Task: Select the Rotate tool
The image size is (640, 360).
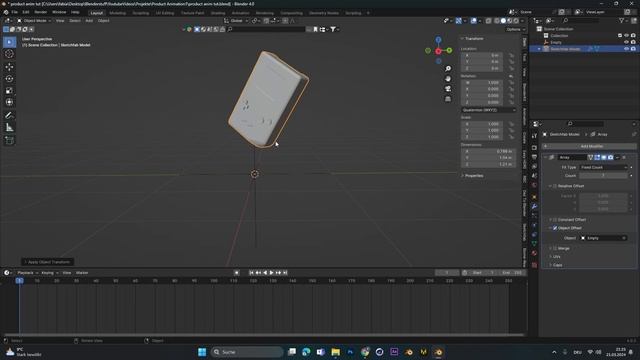Action: coord(9,78)
